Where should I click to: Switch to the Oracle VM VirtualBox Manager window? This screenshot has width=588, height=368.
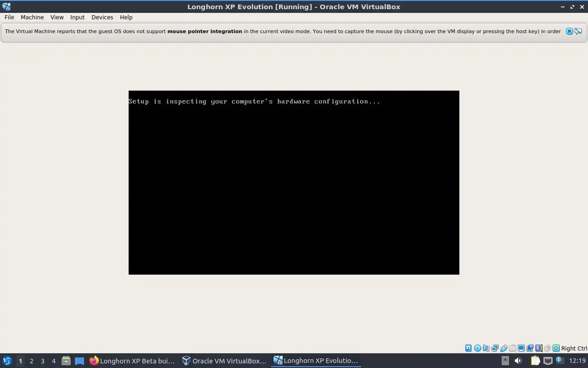pyautogui.click(x=224, y=361)
